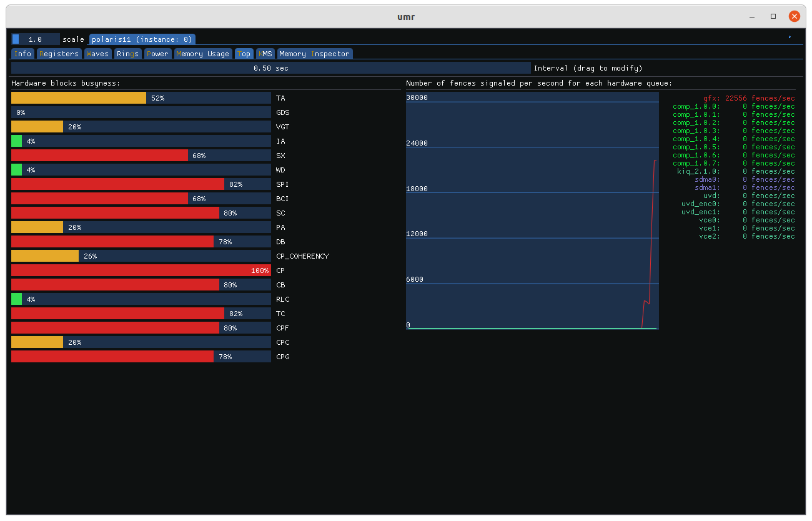The width and height of the screenshot is (812, 521).
Task: Click the vce2 legend entry
Action: tap(747, 236)
